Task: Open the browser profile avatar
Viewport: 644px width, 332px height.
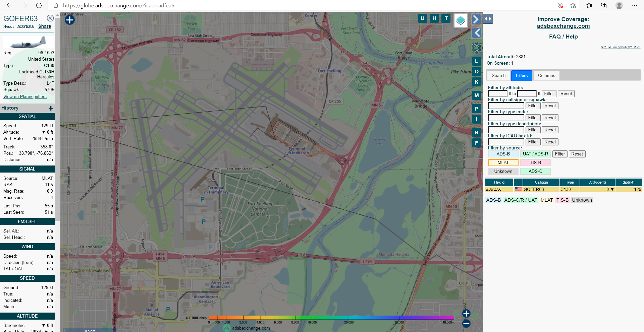Action: click(x=619, y=5)
